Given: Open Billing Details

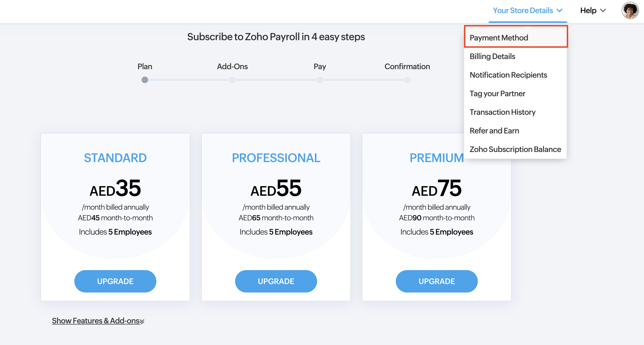Looking at the screenshot, I should click(x=492, y=56).
